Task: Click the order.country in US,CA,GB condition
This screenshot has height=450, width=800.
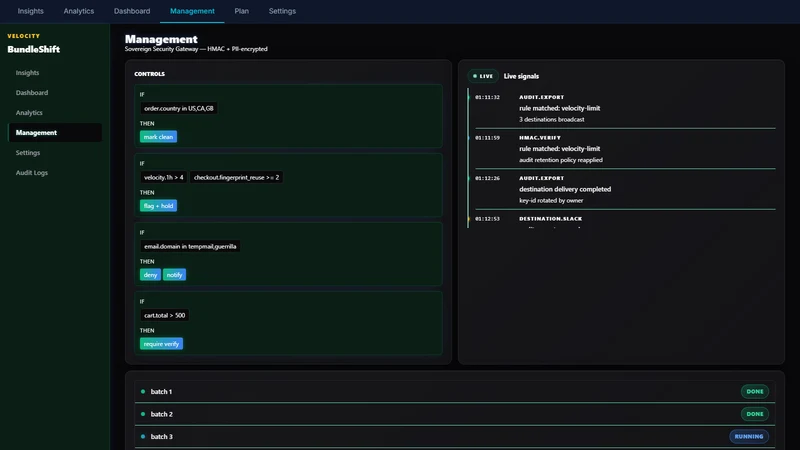Action: (x=179, y=108)
